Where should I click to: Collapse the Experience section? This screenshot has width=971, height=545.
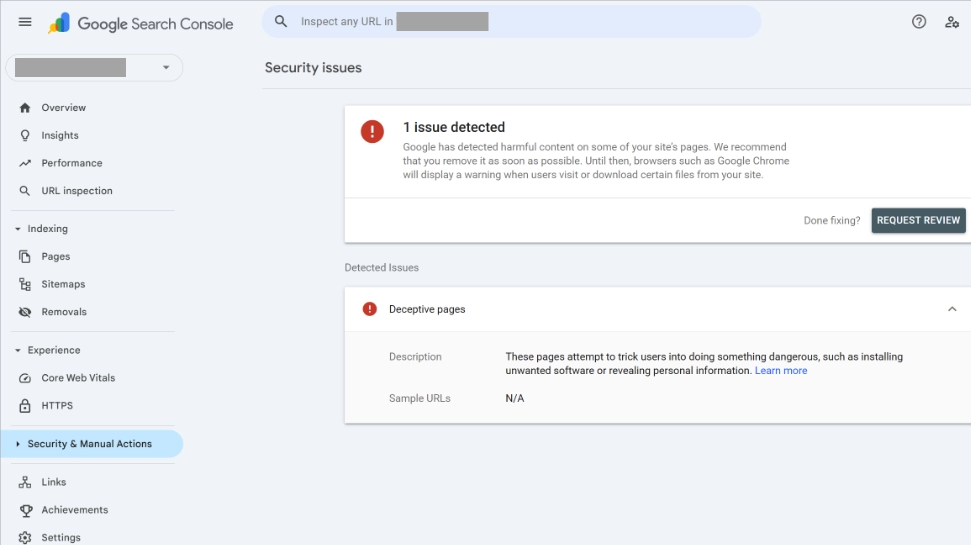click(x=18, y=350)
